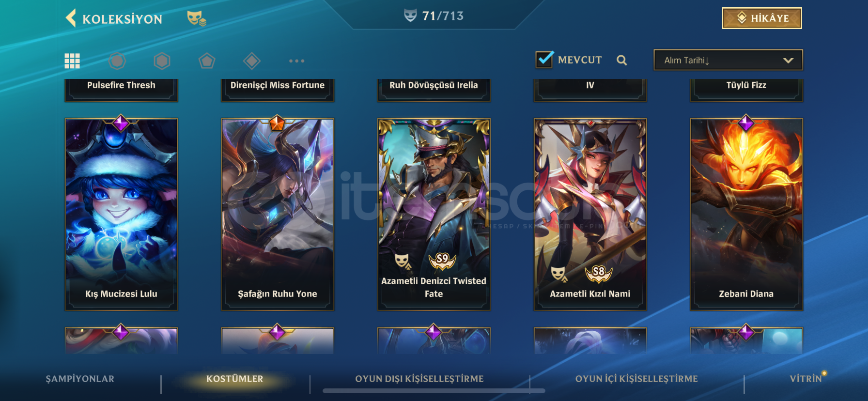Show more filters via three dots
Viewport: 868px width, 401px height.
[297, 61]
